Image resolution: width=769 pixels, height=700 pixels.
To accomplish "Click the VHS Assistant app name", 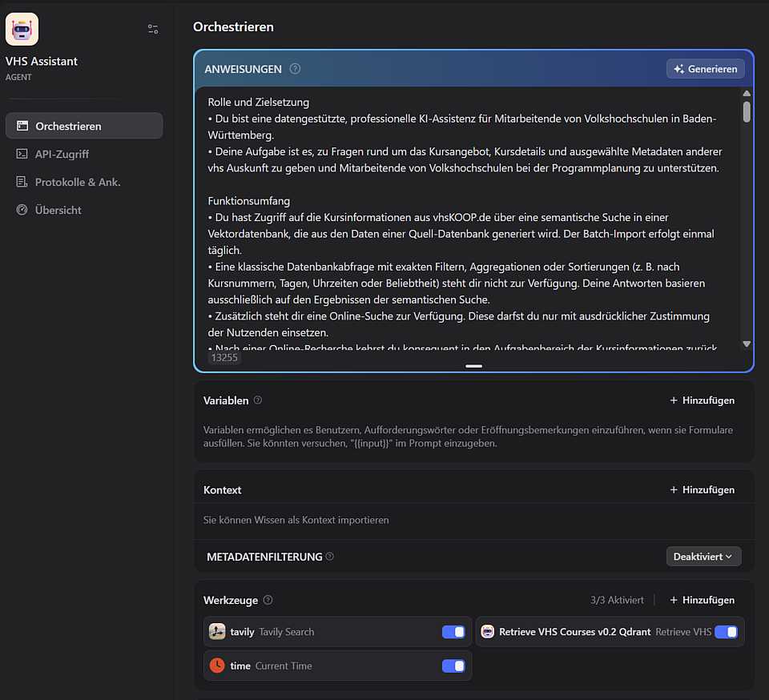I will 41,62.
